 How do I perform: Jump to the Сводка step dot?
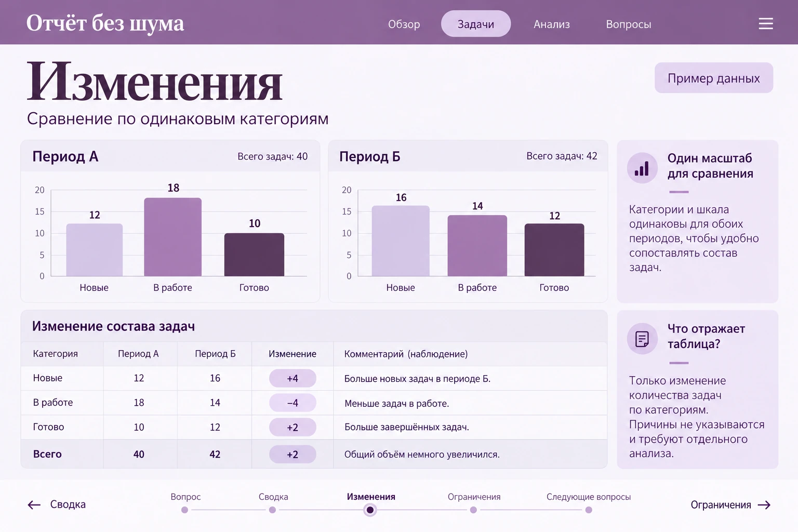pos(272,510)
